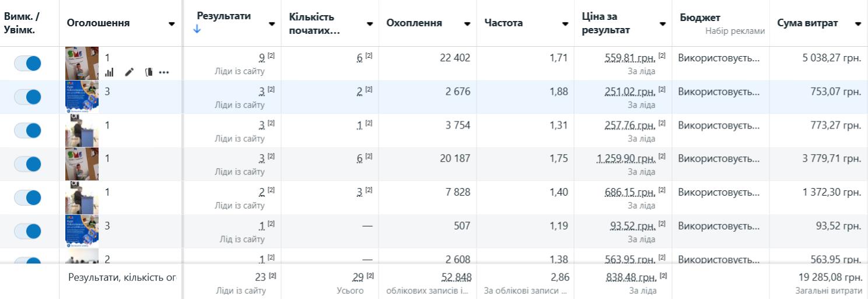Open the three-dots more menu in the first row
This screenshot has width=868, height=299.
pos(164,72)
